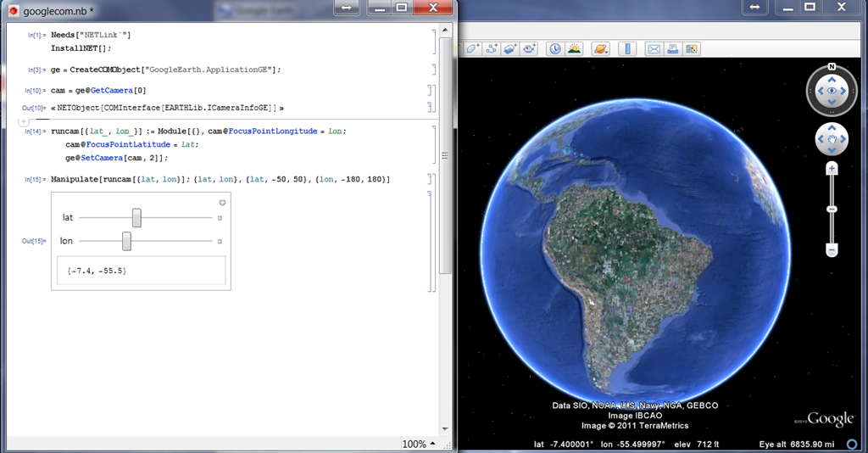Select the In[3] CreateCOMObject cell bracket
Image resolution: width=868 pixels, height=453 pixels.
(x=433, y=70)
